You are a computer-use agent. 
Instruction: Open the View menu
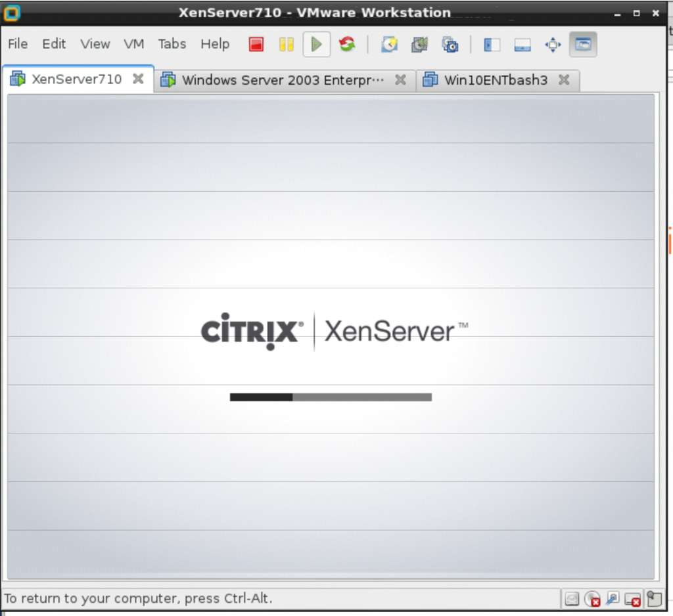pyautogui.click(x=95, y=44)
